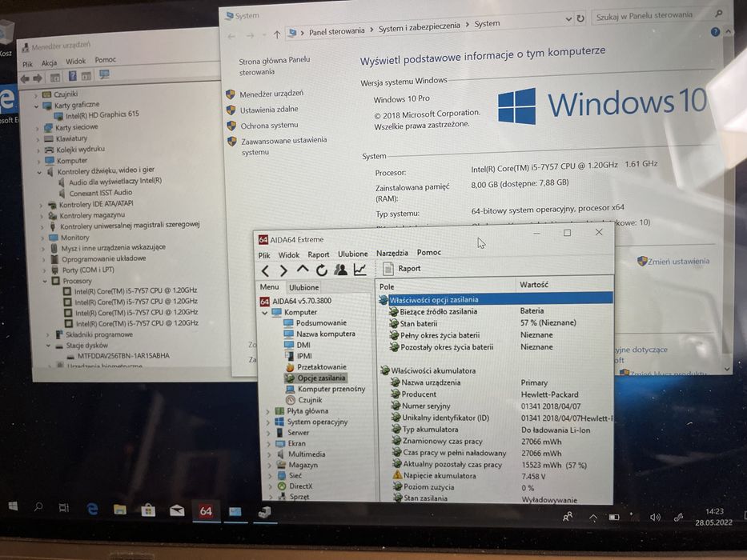Click the help icon in Menedżer urządzeń toolbar
Image resolution: width=747 pixels, height=560 pixels.
click(x=72, y=76)
